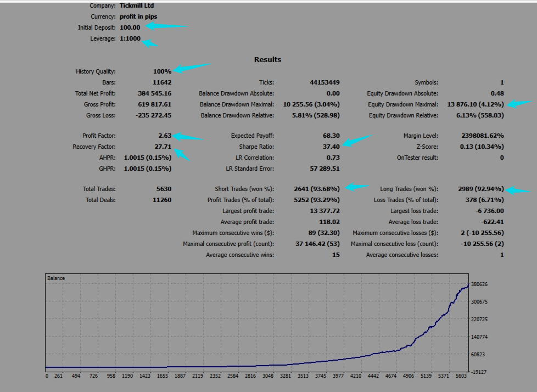Viewport: 537px width, 392px height.
Task: Click the Results heading
Action: click(x=267, y=60)
